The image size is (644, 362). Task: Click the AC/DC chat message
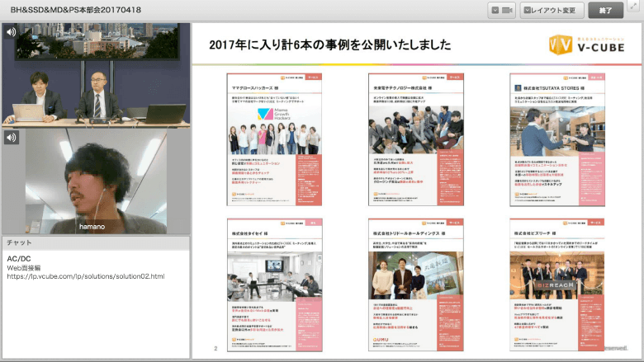[x=19, y=259]
